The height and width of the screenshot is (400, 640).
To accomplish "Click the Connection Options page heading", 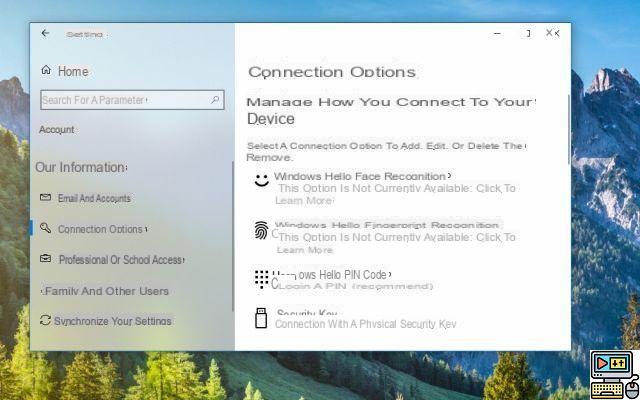I will [332, 72].
